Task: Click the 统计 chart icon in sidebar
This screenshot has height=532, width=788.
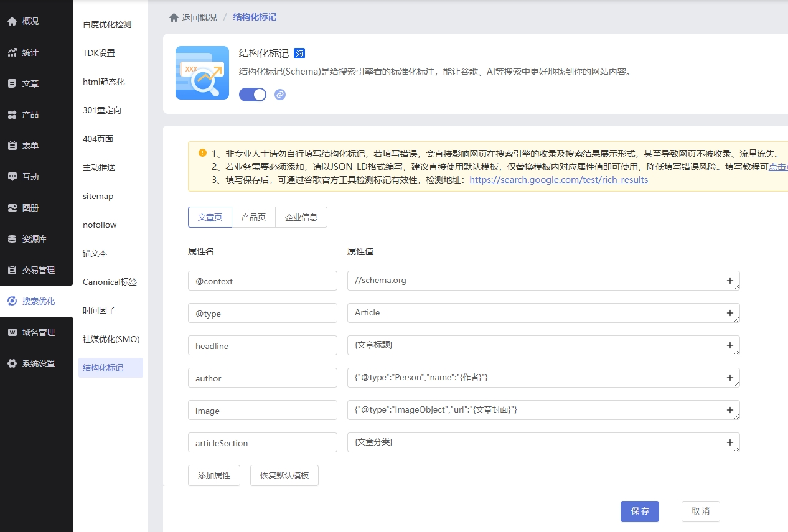Action: pyautogui.click(x=12, y=52)
